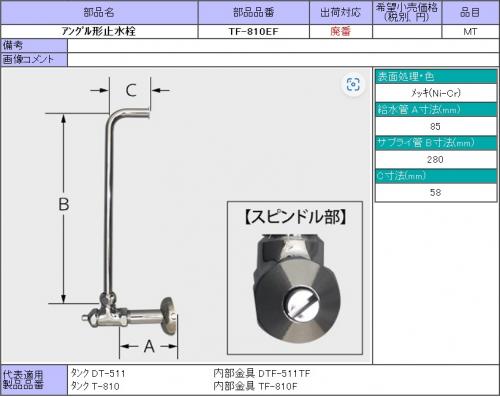
Task: Click the MT item category cell
Action: point(470,32)
